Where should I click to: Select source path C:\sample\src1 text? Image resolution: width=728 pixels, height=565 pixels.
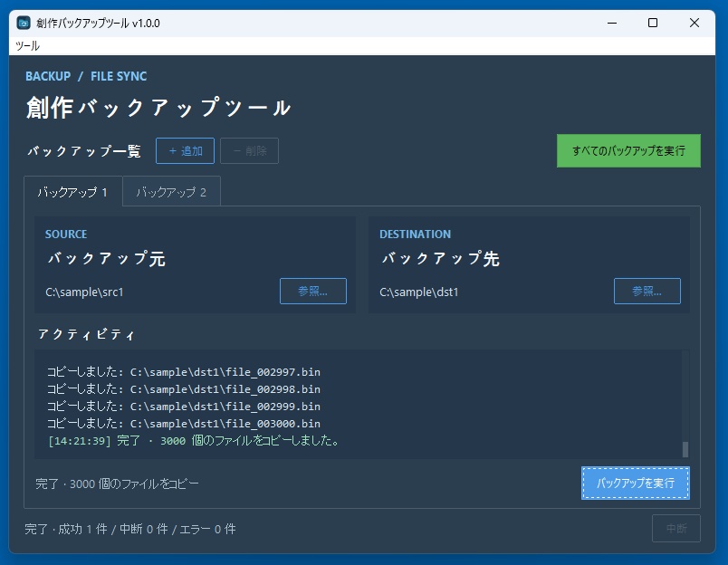pyautogui.click(x=84, y=292)
